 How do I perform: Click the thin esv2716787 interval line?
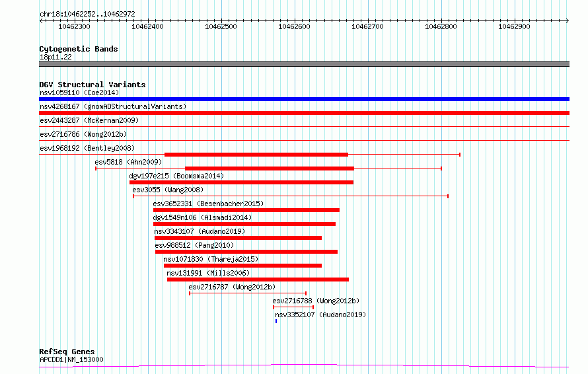pos(248,293)
